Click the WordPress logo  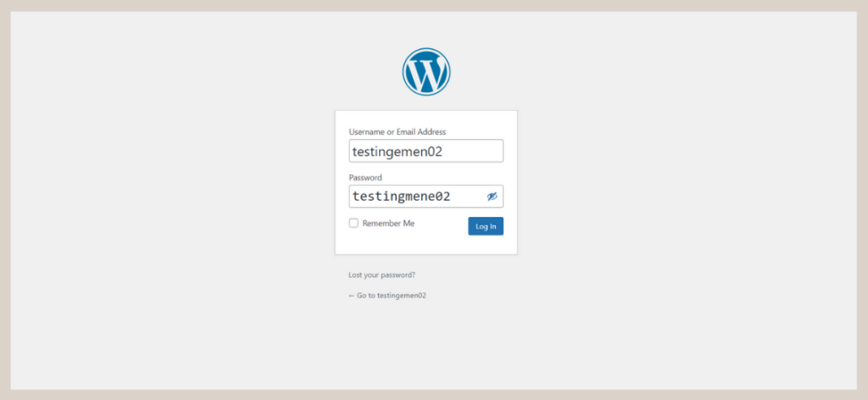pyautogui.click(x=426, y=72)
